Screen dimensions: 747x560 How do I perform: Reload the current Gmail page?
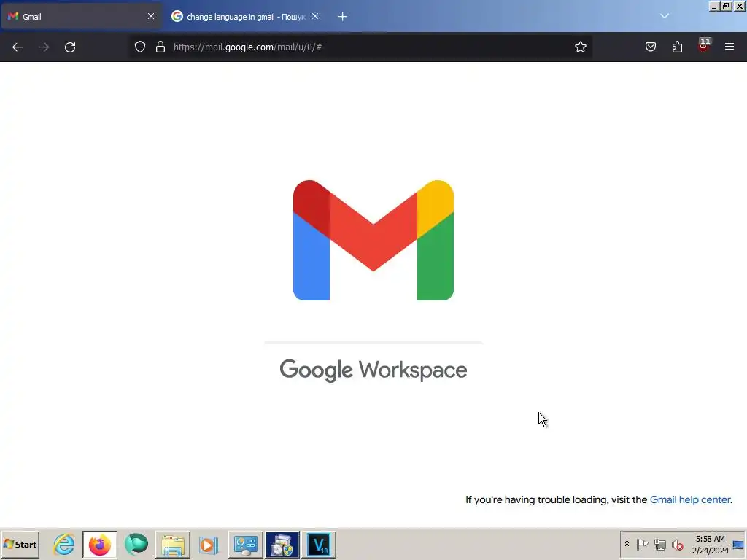tap(70, 47)
